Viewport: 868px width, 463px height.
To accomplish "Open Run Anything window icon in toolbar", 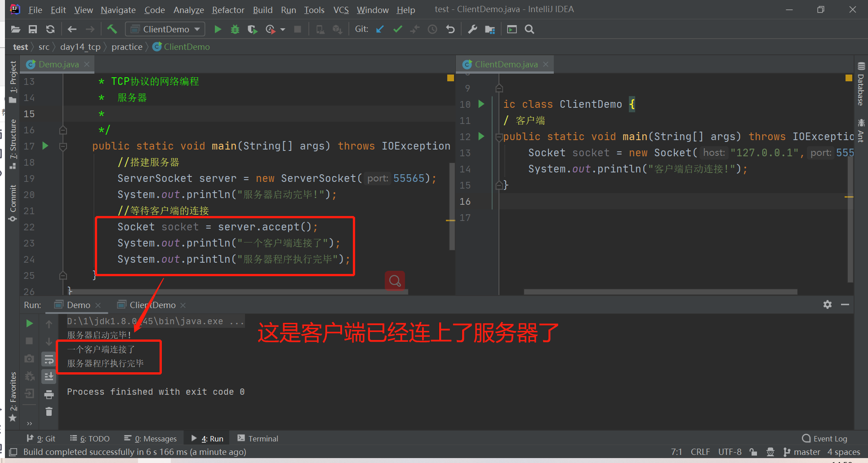I will point(512,29).
